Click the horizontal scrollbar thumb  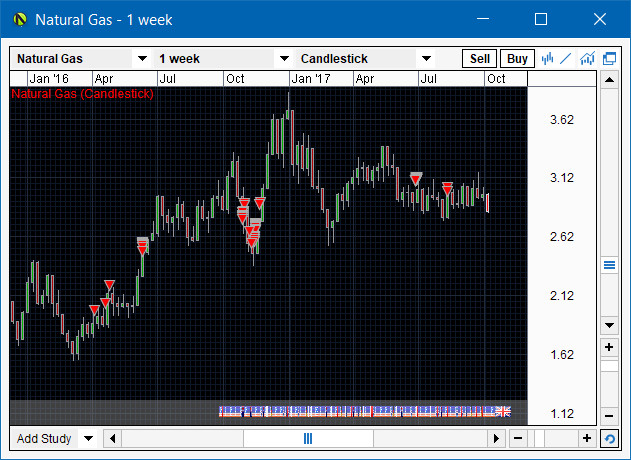(x=308, y=439)
